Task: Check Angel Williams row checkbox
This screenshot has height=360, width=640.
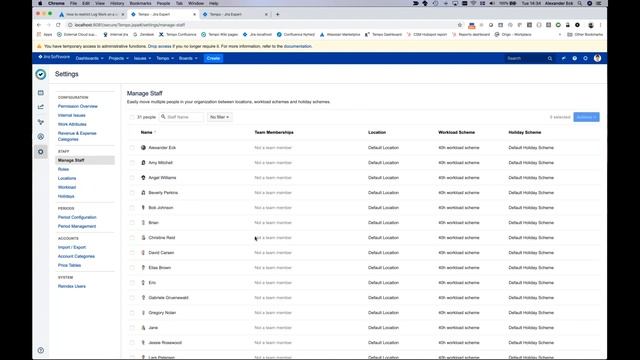Action: [132, 178]
